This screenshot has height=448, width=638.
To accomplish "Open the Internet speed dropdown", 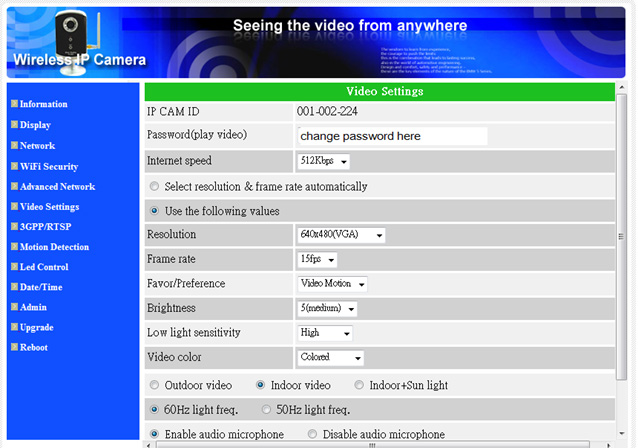I will pyautogui.click(x=324, y=161).
